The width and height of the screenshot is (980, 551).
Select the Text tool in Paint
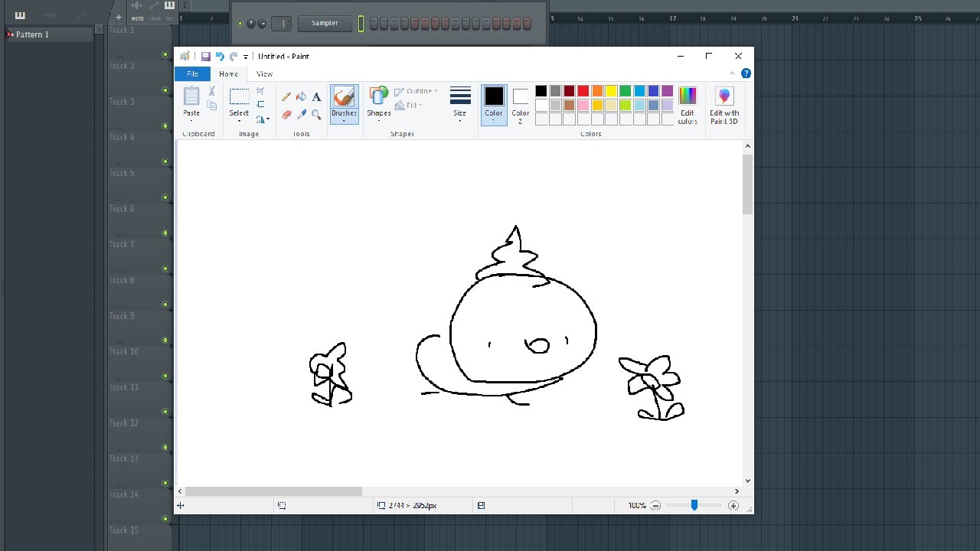tap(316, 97)
